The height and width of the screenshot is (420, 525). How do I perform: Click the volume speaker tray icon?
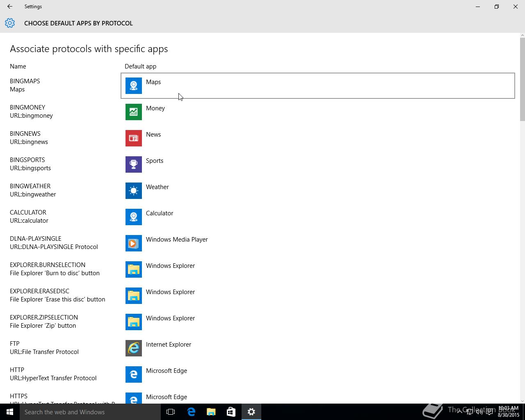tap(479, 412)
